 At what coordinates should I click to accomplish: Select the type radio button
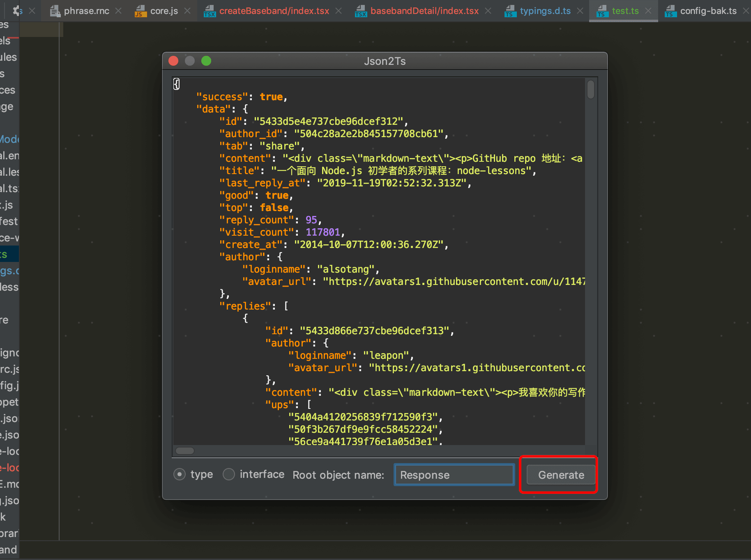pos(180,474)
